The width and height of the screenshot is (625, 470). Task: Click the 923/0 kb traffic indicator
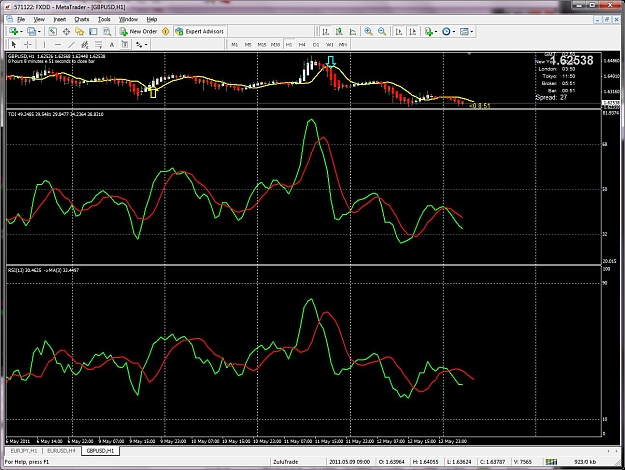click(x=585, y=462)
